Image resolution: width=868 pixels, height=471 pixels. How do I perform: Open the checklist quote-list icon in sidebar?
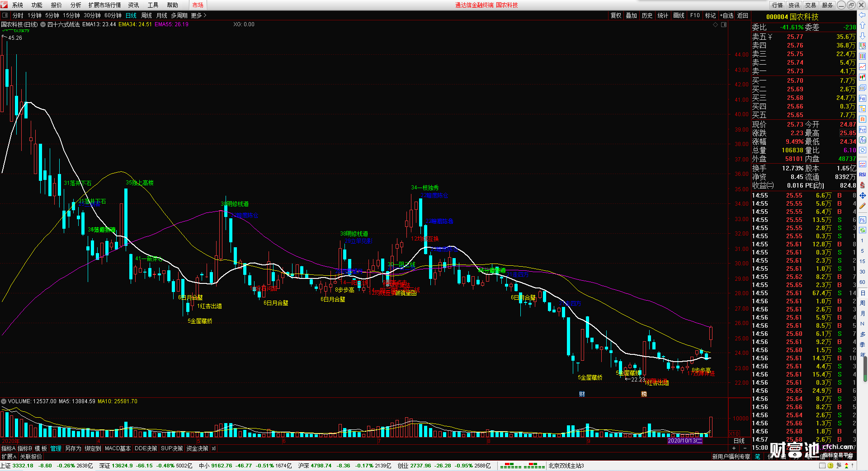pos(863,46)
